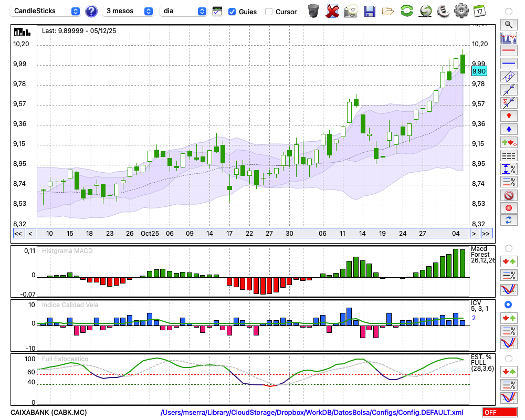Click the green double-arrow refresh icon
Screen dimensions: 525x420
(407, 11)
